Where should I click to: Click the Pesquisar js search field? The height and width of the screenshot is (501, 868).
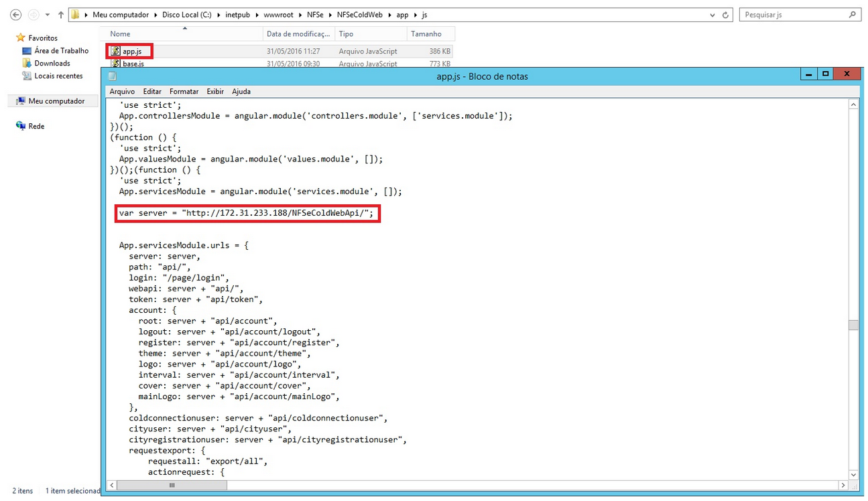pos(794,15)
